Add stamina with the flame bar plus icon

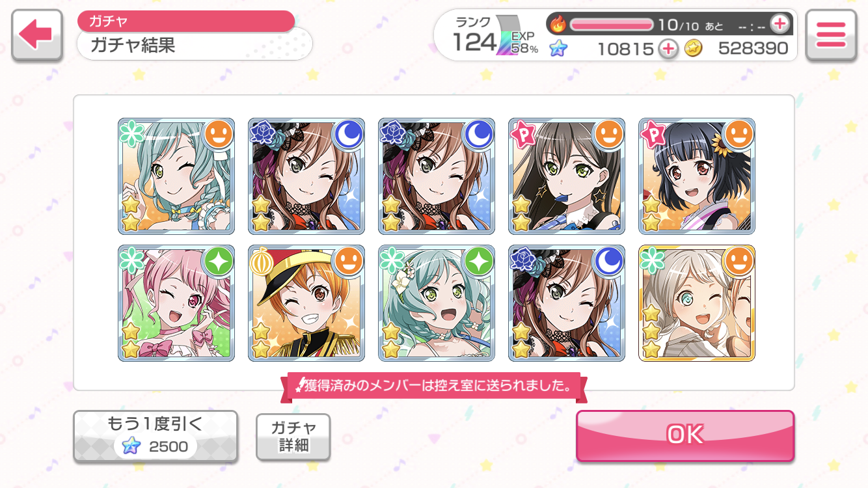pyautogui.click(x=780, y=24)
